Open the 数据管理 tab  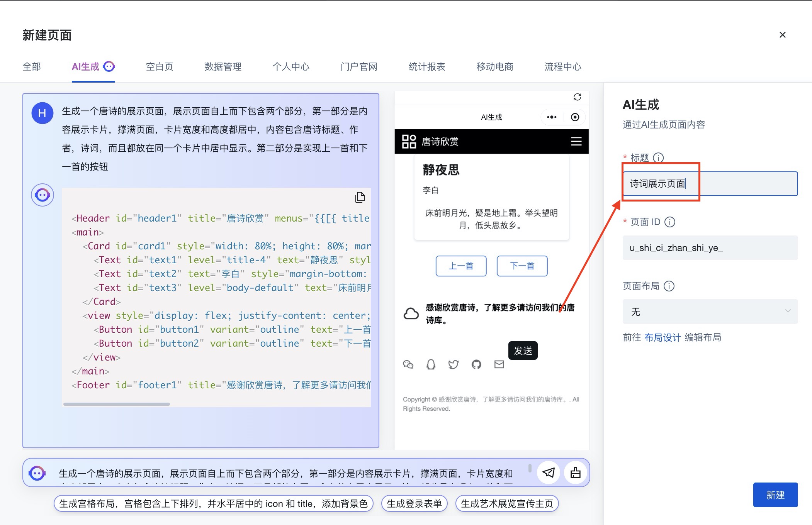(x=223, y=67)
